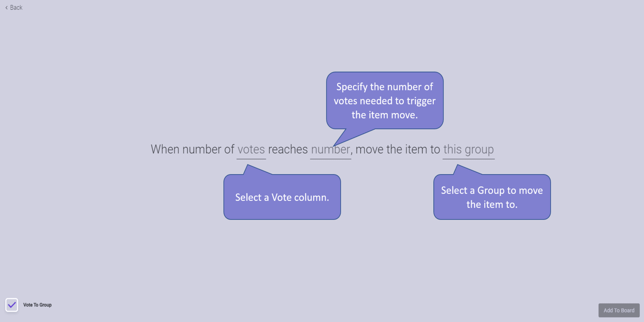Click the purple checkmark icon
Screen dimensions: 644x322
[x=12, y=305]
